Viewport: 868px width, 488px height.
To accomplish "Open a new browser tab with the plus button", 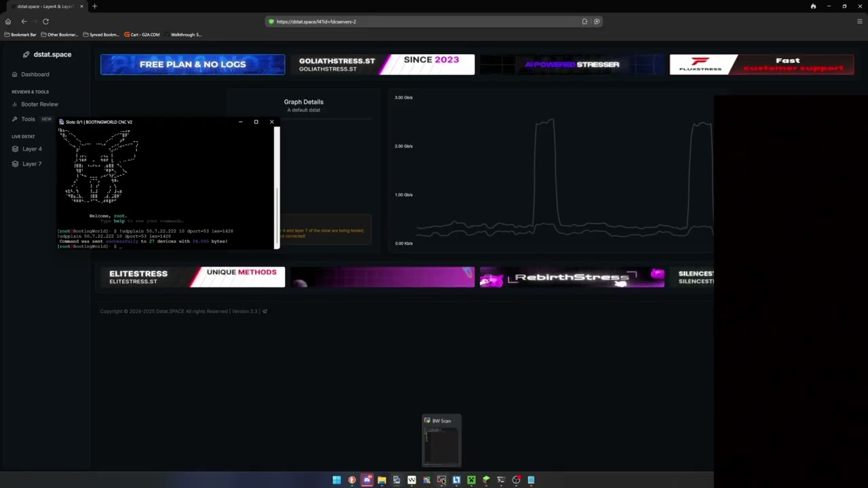I will (94, 6).
